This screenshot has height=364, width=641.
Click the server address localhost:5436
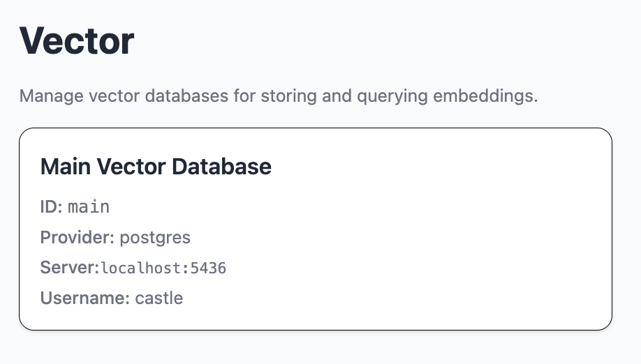coord(163,268)
